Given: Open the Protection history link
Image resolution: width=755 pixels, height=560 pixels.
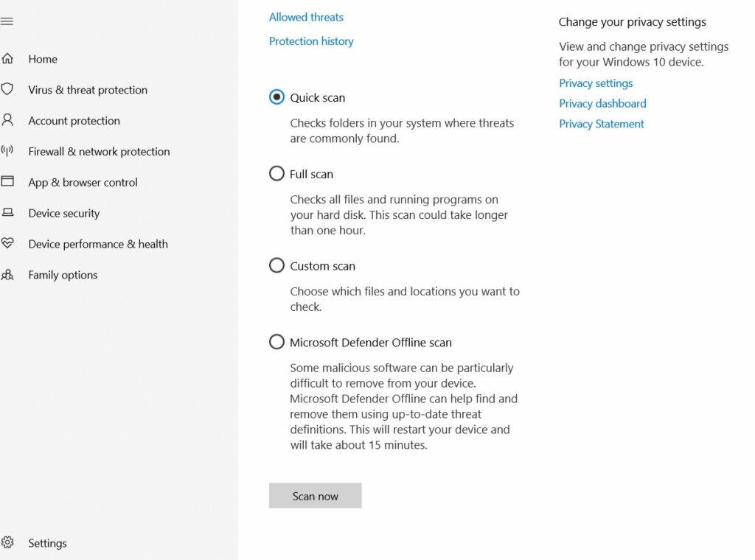Looking at the screenshot, I should tap(311, 41).
